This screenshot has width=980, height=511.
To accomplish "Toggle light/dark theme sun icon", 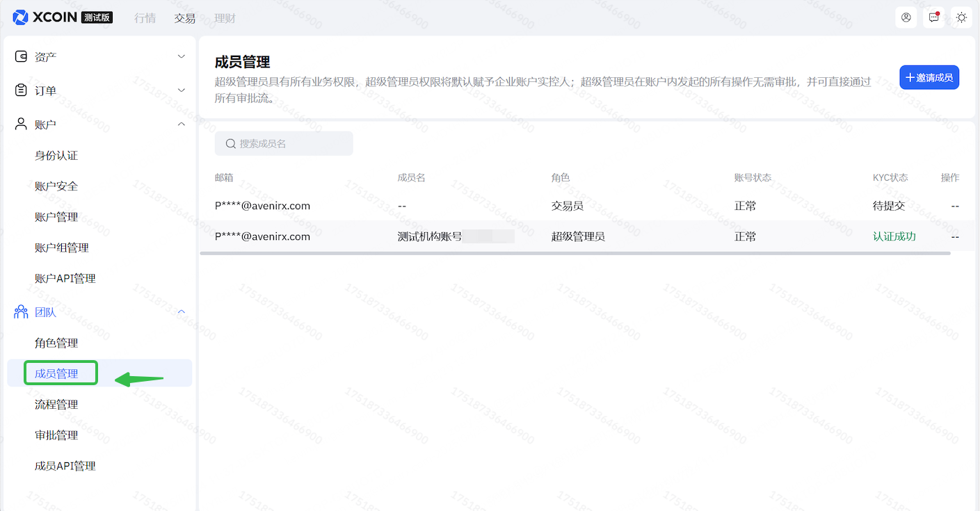I will 961,17.
